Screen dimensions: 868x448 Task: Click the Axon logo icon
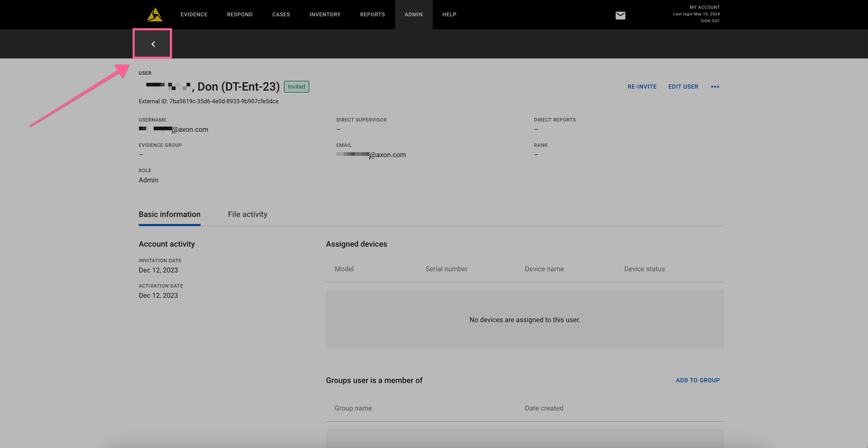click(155, 15)
